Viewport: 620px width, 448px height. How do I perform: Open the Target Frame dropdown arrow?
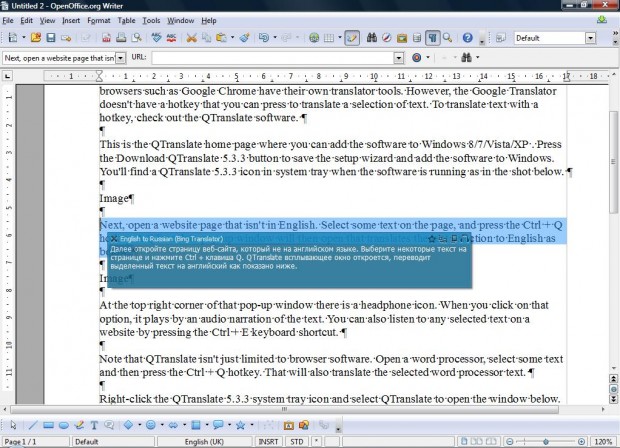[428, 58]
